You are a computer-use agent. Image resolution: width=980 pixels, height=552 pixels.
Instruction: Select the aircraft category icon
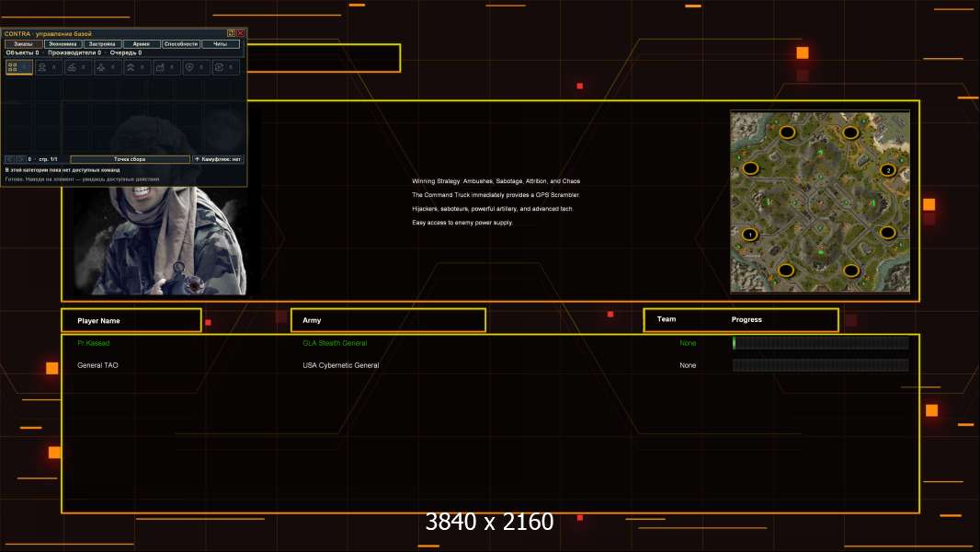point(107,67)
